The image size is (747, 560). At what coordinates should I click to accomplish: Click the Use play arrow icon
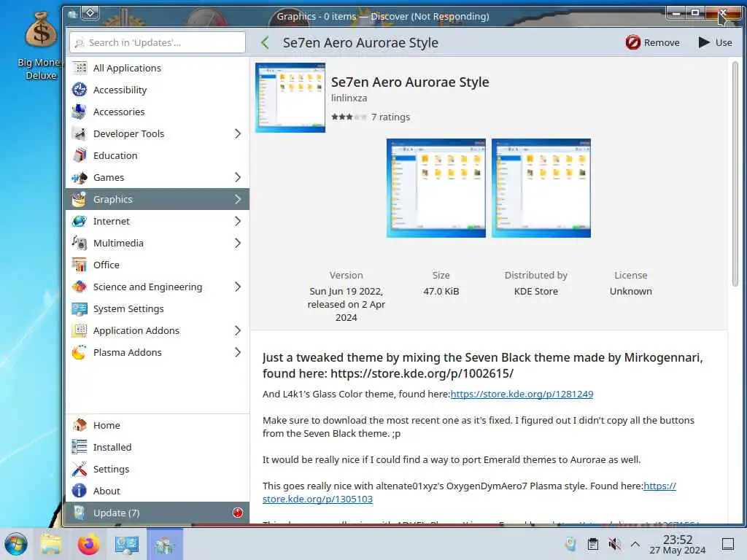tap(704, 42)
